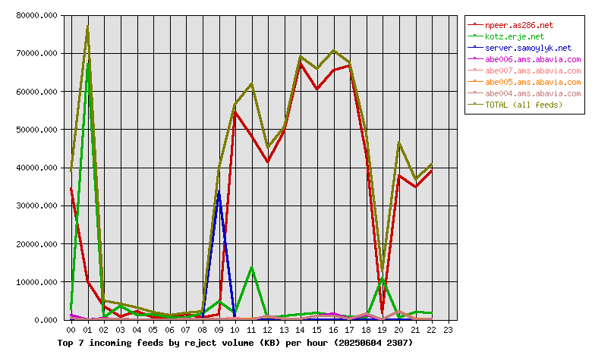Screen dimensions: 592x364
Task: Click the 80000.000 y-axis label
Action: (36, 15)
